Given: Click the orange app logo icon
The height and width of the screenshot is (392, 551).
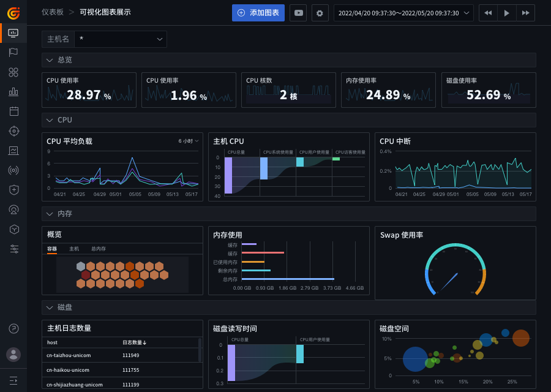Looking at the screenshot, I should (x=13, y=13).
